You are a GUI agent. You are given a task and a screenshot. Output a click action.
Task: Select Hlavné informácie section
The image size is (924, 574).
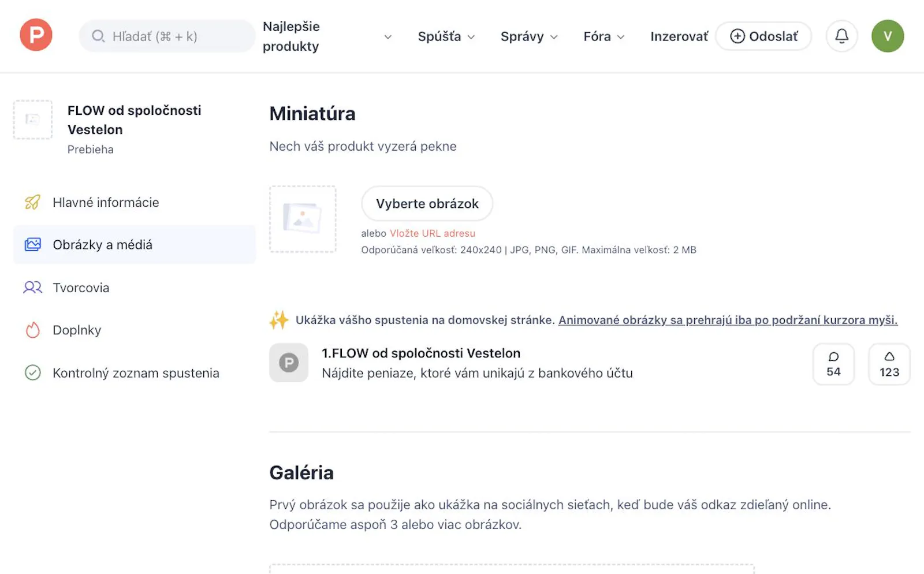pyautogui.click(x=134, y=202)
